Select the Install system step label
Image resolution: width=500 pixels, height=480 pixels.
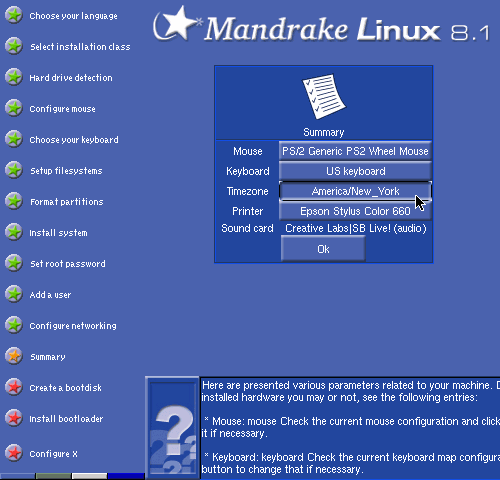point(59,233)
